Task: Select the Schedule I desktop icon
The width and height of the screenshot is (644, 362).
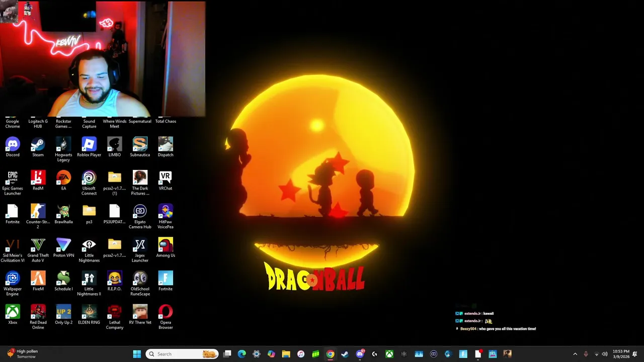Action: (63, 282)
